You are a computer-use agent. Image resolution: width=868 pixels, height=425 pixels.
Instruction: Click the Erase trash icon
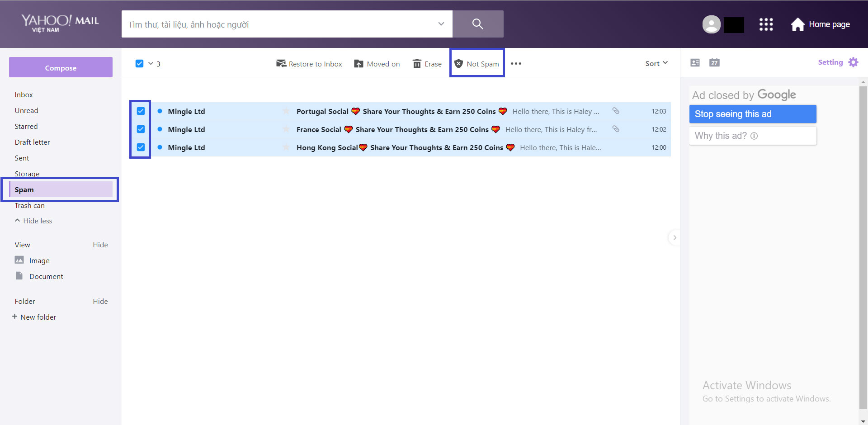(417, 64)
